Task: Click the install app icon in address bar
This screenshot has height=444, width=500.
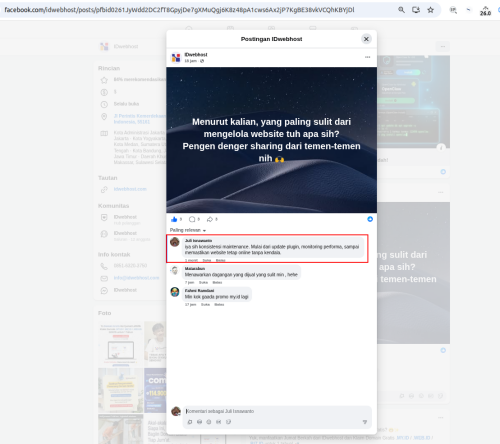Action: click(x=416, y=10)
